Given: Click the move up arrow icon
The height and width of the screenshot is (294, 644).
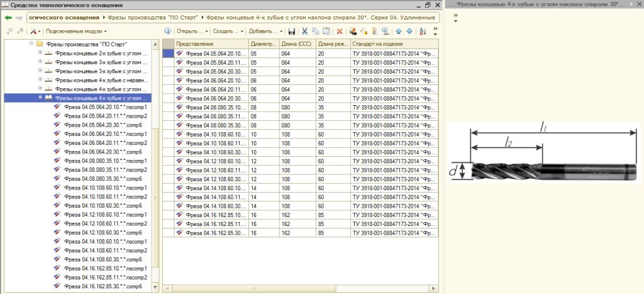Looking at the screenshot, I should [398, 31].
